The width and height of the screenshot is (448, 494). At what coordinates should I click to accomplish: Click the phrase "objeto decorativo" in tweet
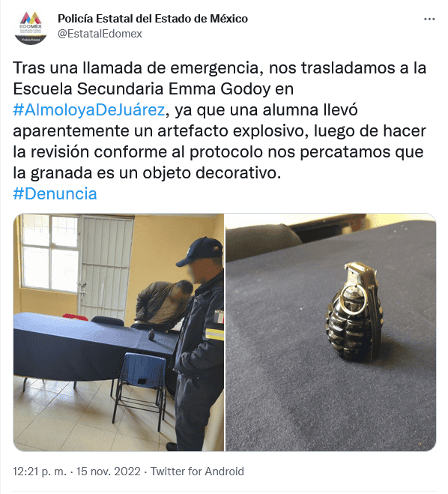point(211,172)
